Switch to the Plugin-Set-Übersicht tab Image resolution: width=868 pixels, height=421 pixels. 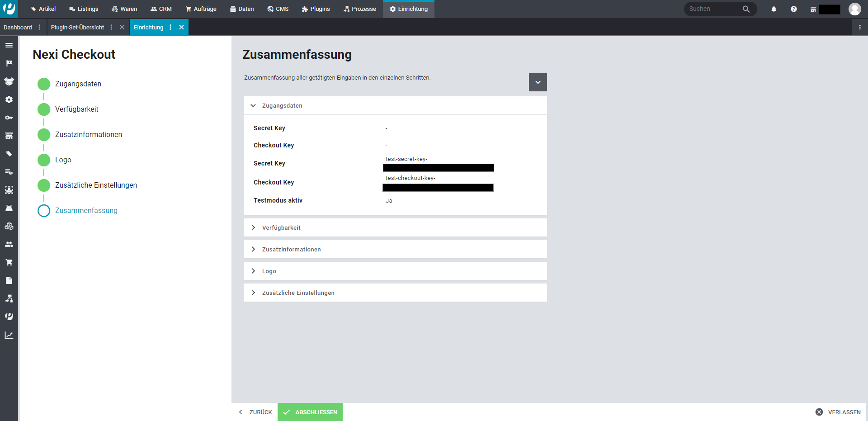pos(77,27)
